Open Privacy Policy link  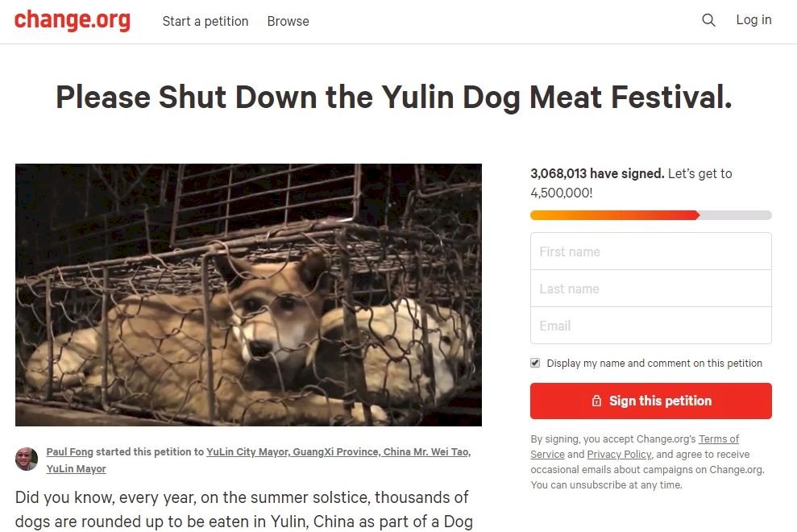pos(619,454)
